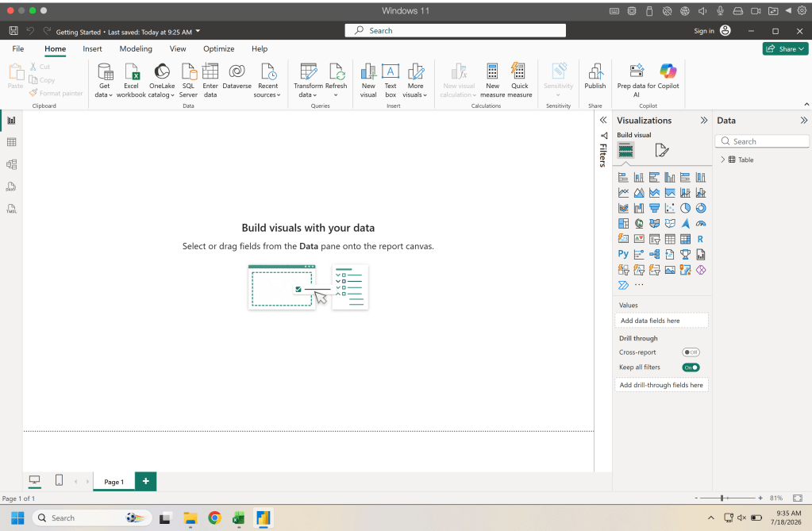
Task: Switch to mobile layout
Action: [x=59, y=481]
